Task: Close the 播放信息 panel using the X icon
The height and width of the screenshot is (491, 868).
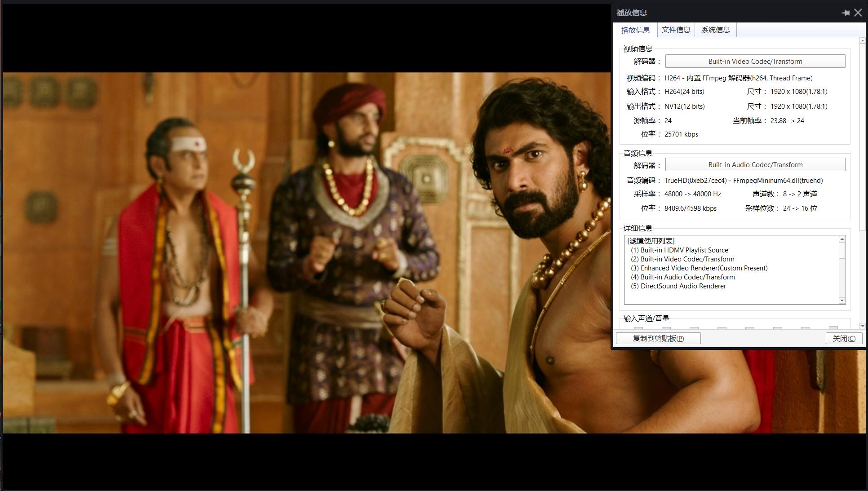Action: click(858, 13)
